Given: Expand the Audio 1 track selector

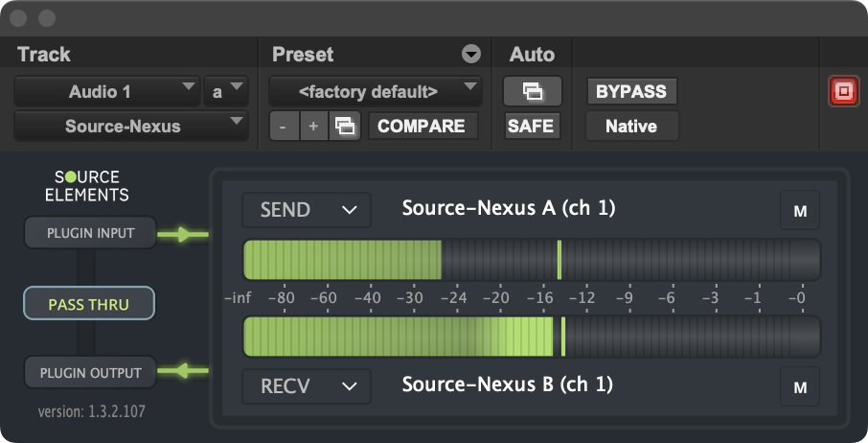Looking at the screenshot, I should point(107,92).
